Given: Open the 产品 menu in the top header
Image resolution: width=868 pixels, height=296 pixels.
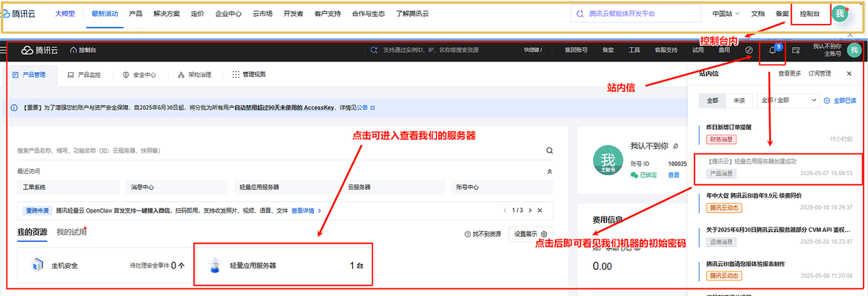Looking at the screenshot, I should [x=135, y=14].
